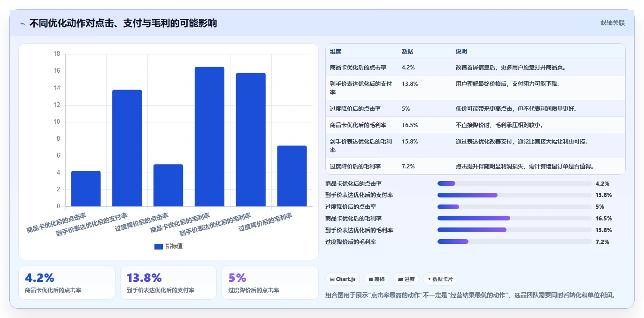Open the 5% 过度降价后的点击率 stat card

pos(270,282)
